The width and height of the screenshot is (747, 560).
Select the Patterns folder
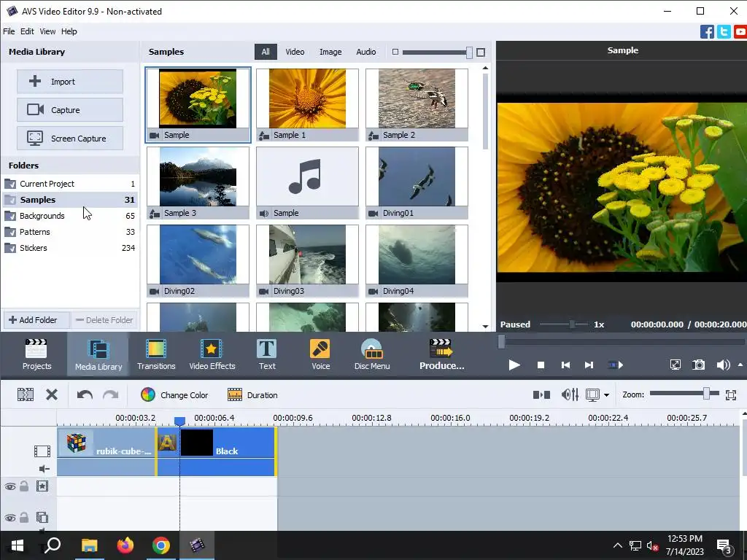click(69, 232)
